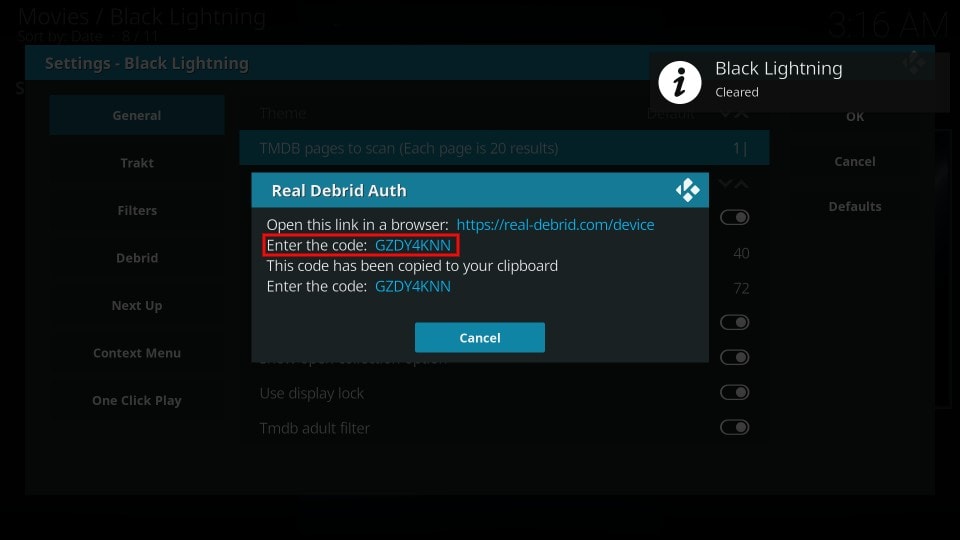Toggle the Use display lock switch
Image resolution: width=960 pixels, height=540 pixels.
click(x=734, y=392)
